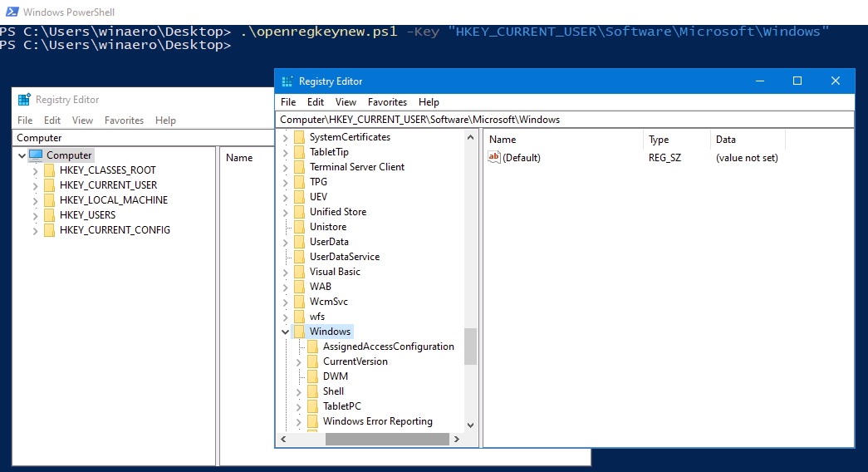Open the Help menu in back Registry Editor

pos(165,120)
